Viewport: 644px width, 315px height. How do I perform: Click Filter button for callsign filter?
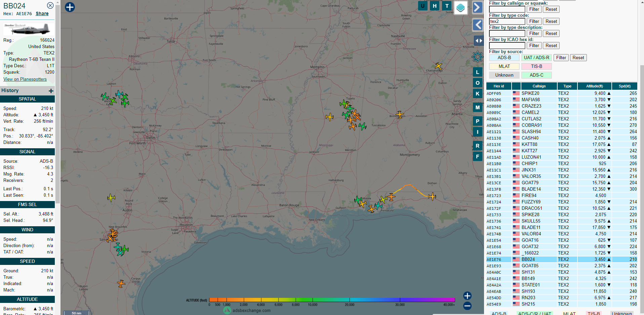(x=534, y=9)
